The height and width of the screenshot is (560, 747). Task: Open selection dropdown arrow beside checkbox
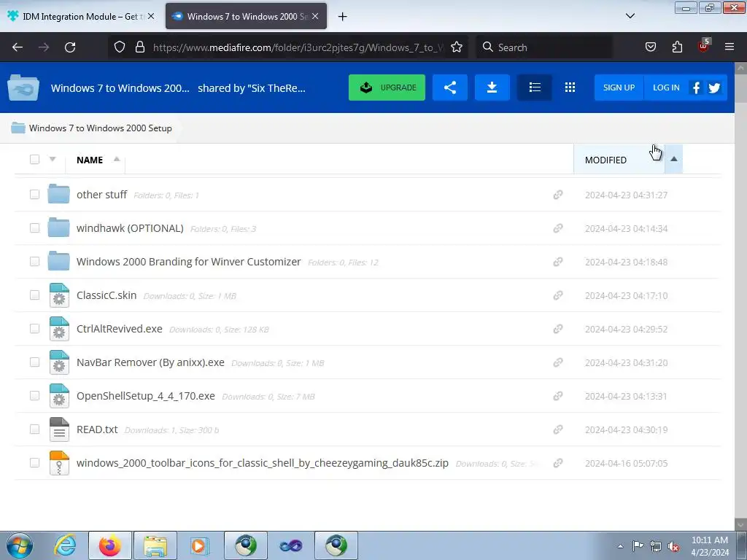point(53,159)
